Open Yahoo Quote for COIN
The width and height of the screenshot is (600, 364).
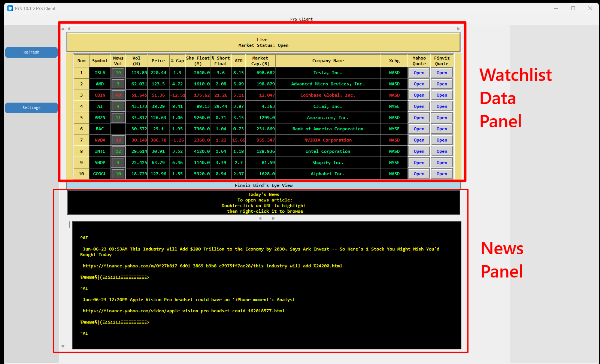419,95
